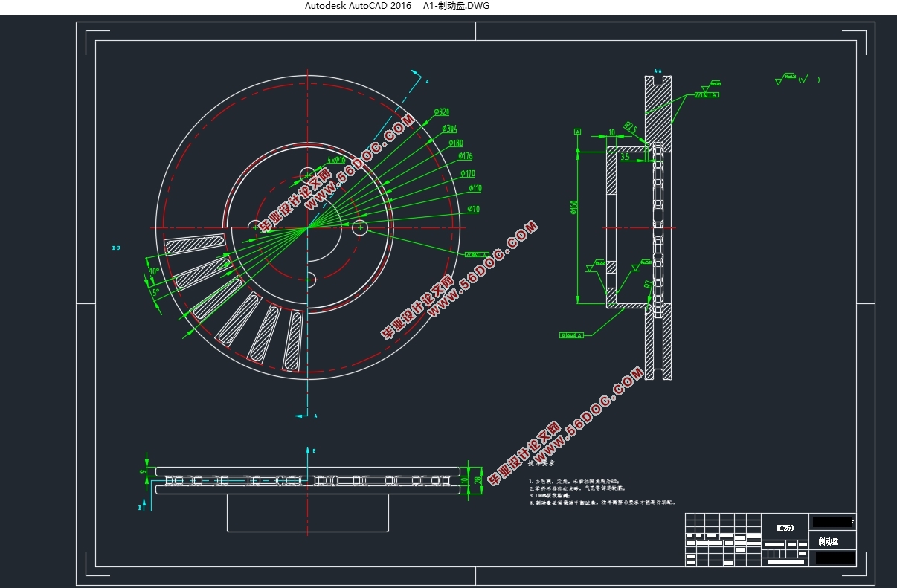
Task: Click the R2.5 radius dimension
Action: [x=631, y=128]
